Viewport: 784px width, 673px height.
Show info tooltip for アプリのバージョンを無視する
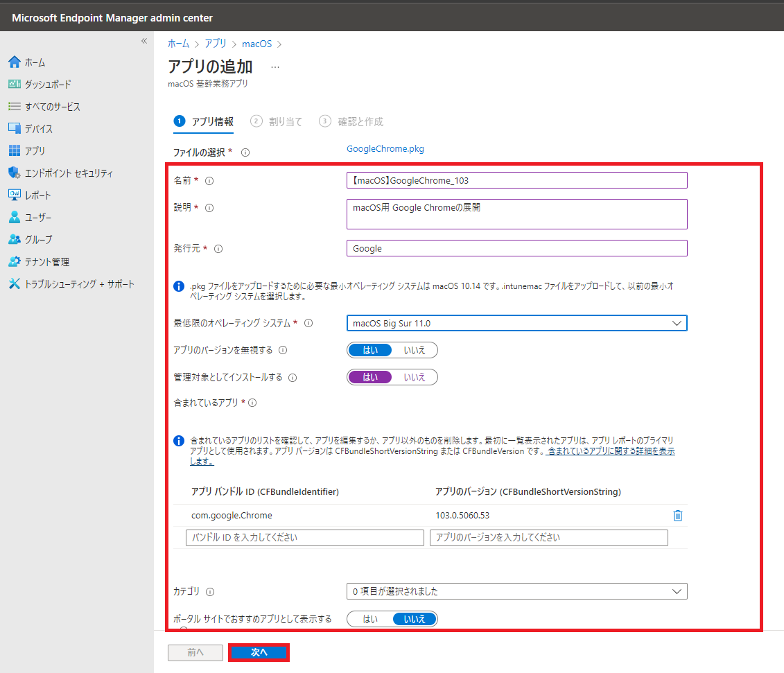(283, 350)
